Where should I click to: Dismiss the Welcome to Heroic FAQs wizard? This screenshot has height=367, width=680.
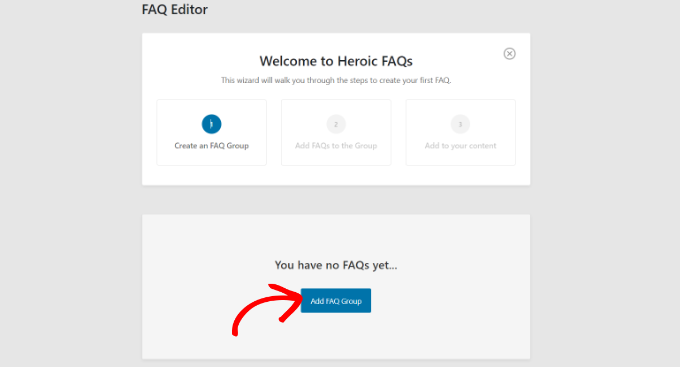pos(510,54)
